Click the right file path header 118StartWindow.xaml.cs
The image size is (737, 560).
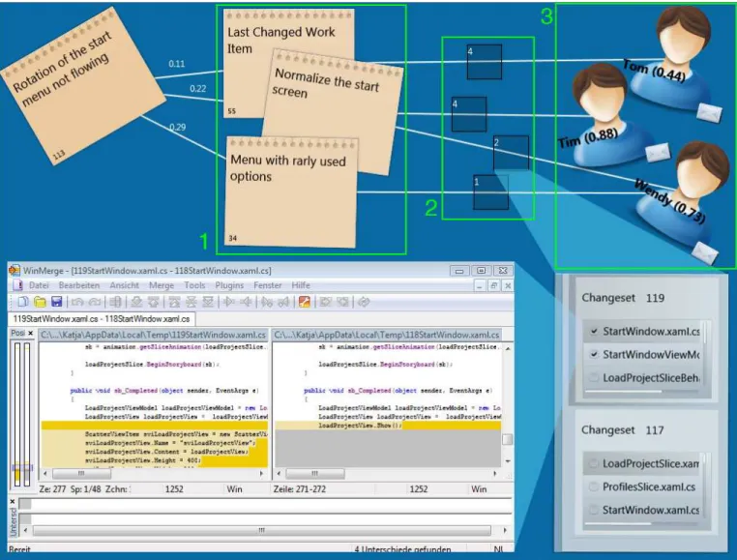tap(387, 335)
